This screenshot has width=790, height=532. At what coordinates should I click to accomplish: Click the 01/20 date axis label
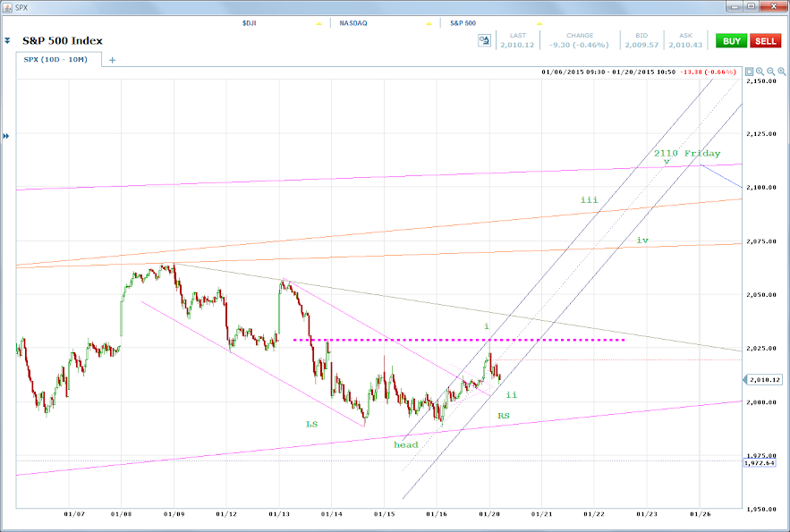[x=488, y=514]
